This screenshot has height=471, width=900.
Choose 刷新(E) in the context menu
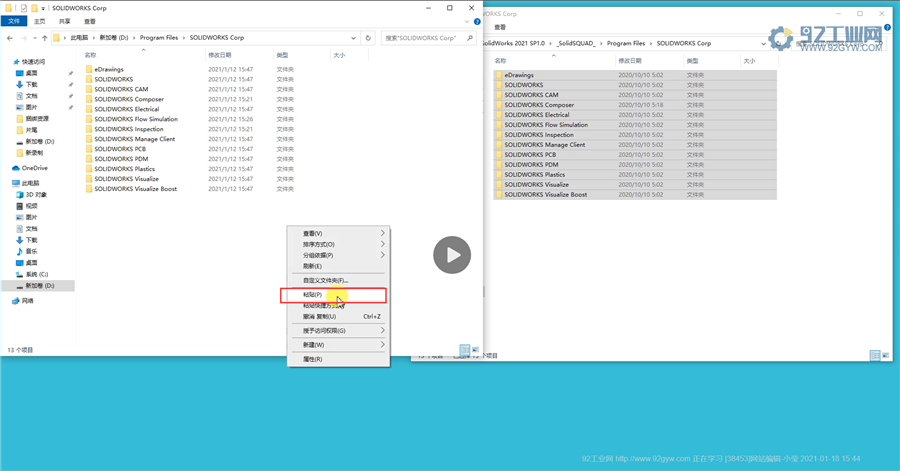coord(338,266)
